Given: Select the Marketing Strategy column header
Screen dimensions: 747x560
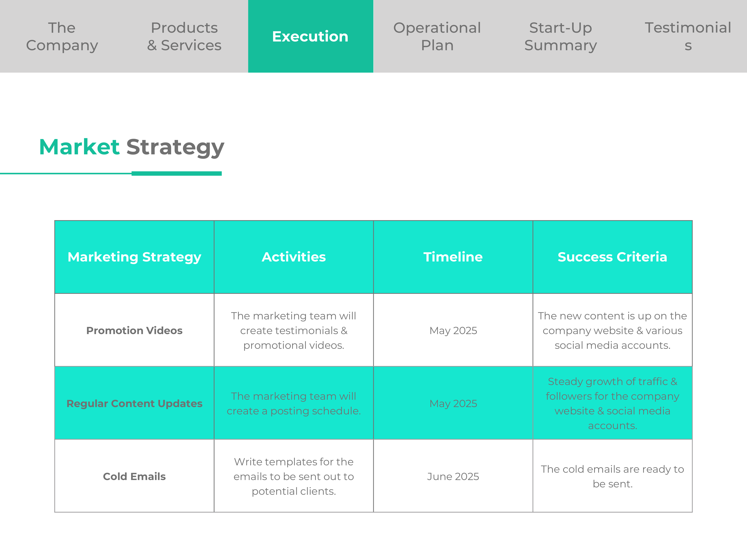Looking at the screenshot, I should click(x=134, y=257).
